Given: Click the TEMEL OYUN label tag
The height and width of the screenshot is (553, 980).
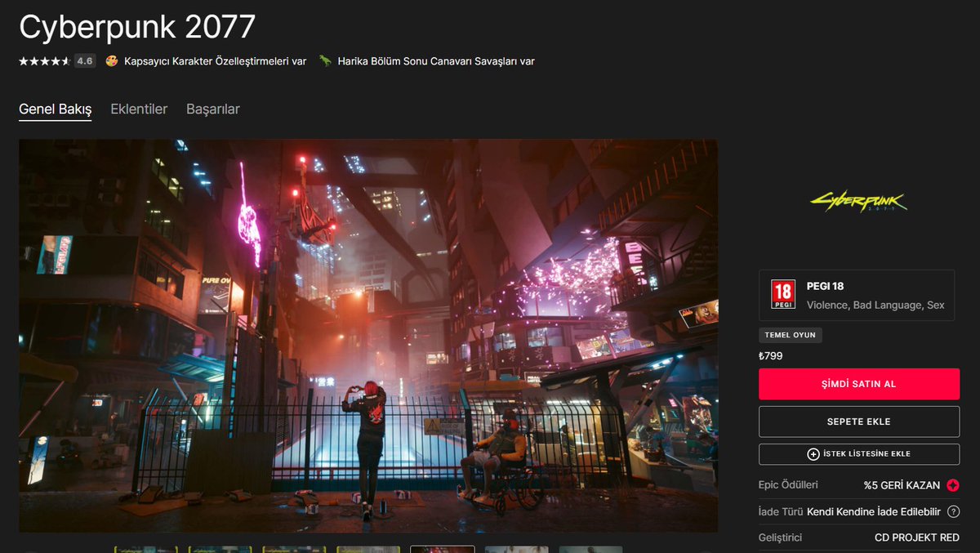Looking at the screenshot, I should [790, 334].
